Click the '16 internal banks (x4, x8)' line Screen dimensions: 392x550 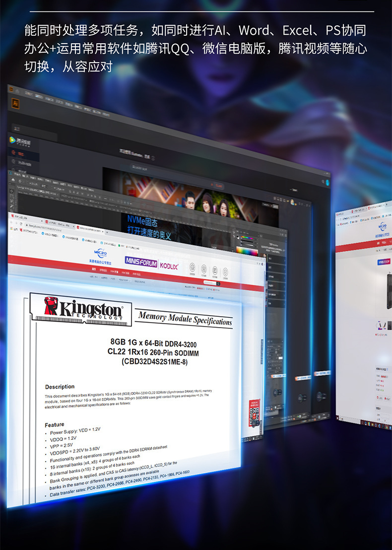[x=95, y=462]
